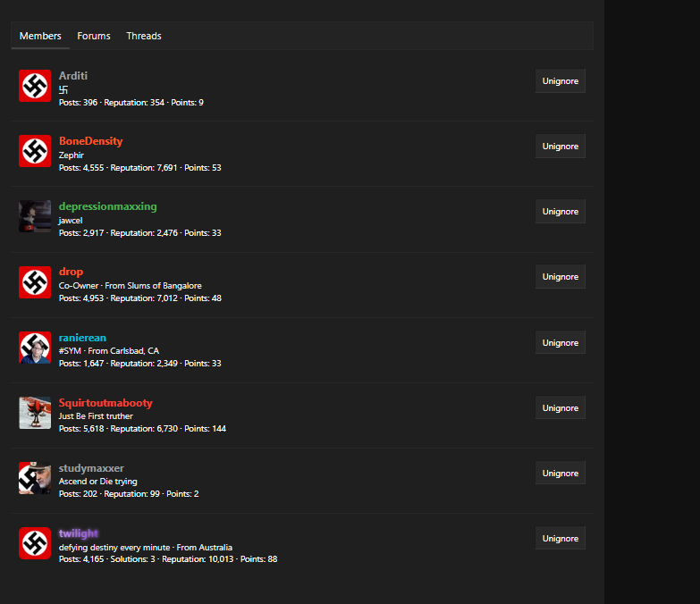Viewport: 700px width, 604px height.
Task: Open twilight's profile via username
Action: point(78,533)
